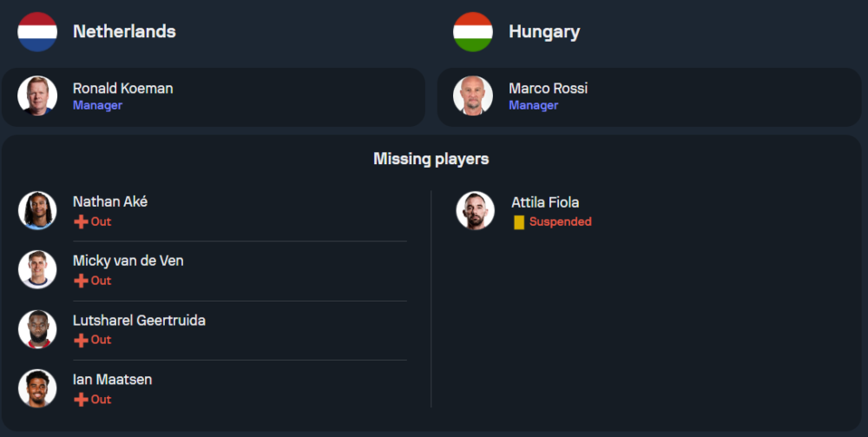Select Nathan Aké's player avatar
The height and width of the screenshot is (437, 868).
tap(37, 210)
